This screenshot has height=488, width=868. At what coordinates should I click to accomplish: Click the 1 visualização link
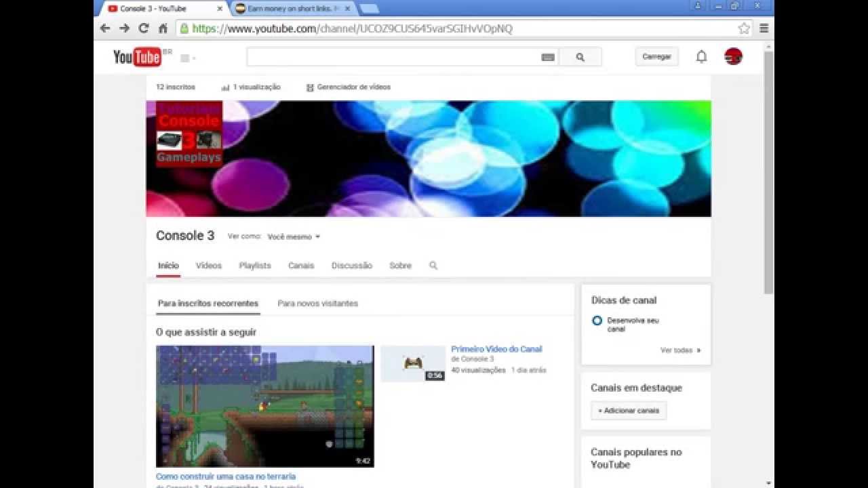tap(256, 87)
